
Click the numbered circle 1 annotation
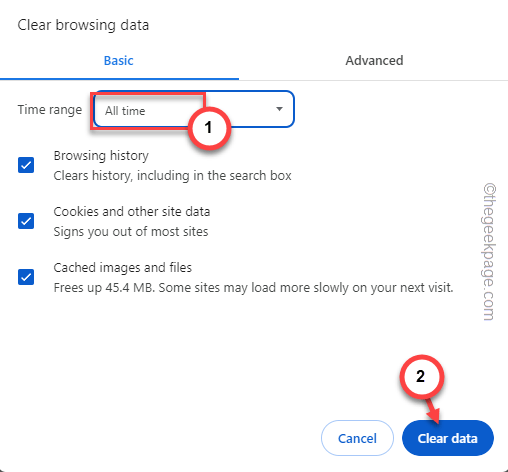(x=209, y=128)
